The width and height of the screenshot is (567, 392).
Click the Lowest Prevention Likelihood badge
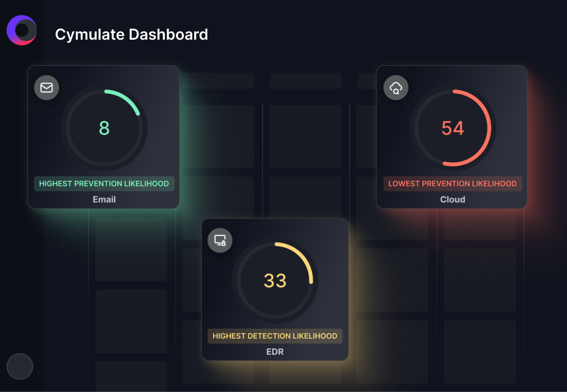(453, 184)
